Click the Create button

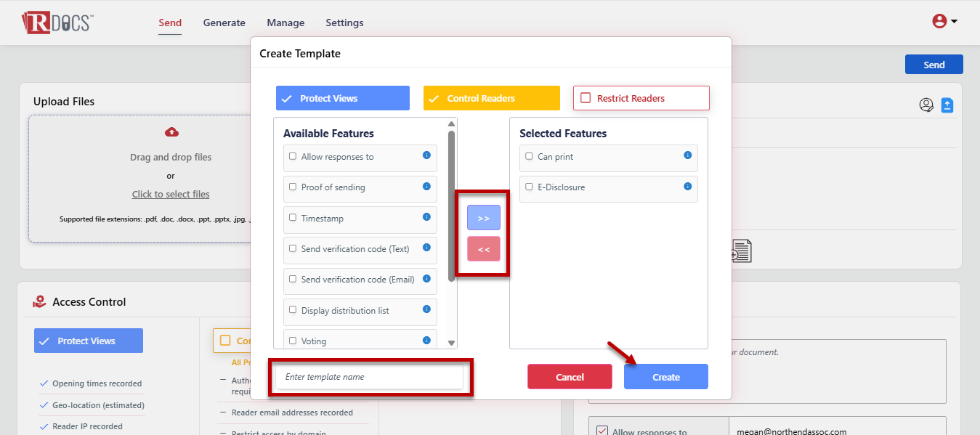665,377
